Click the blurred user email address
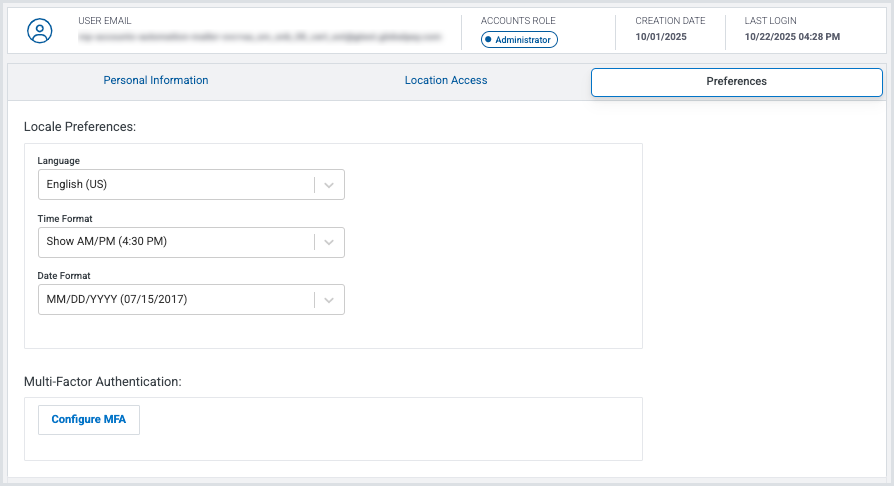Screen dimensions: 894x486 pyautogui.click(x=260, y=37)
